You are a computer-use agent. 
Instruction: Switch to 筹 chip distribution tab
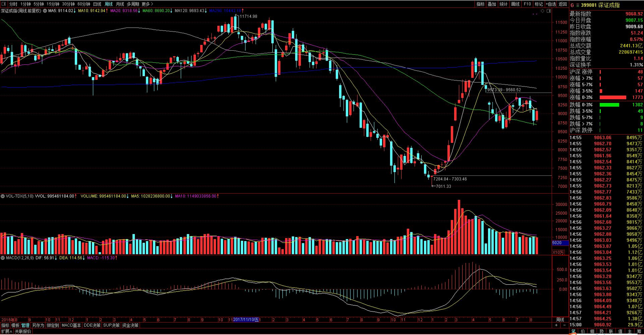coord(639,332)
